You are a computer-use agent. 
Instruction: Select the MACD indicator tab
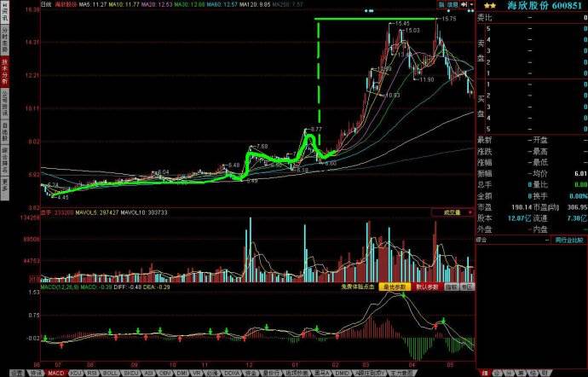[x=56, y=374]
